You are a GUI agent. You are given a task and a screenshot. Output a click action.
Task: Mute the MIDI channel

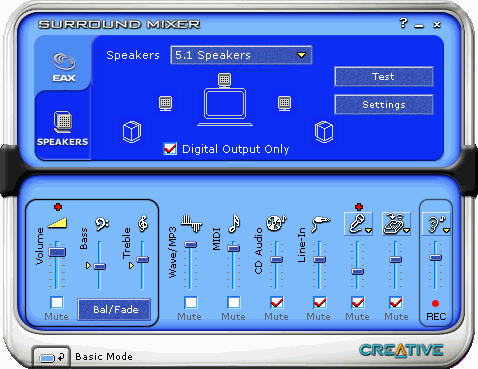click(233, 303)
